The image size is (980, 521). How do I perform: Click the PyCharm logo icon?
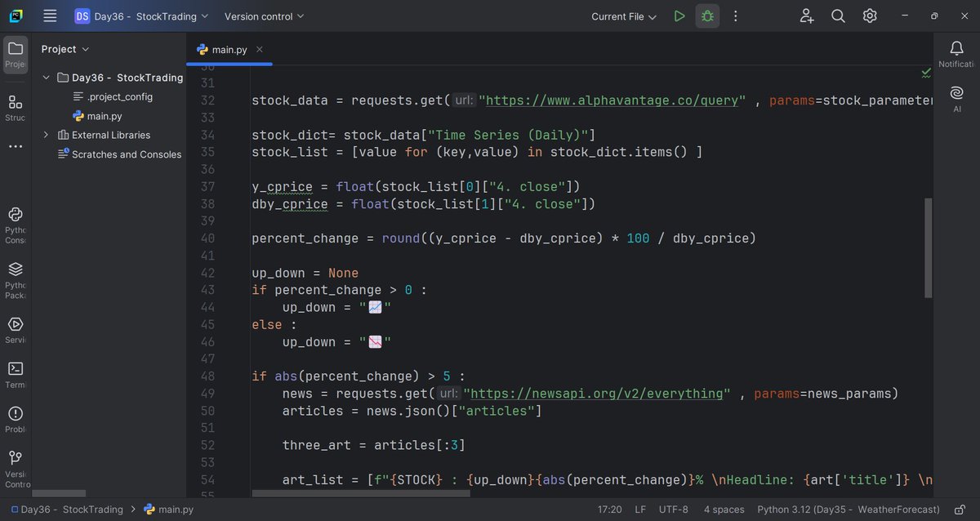(16, 16)
